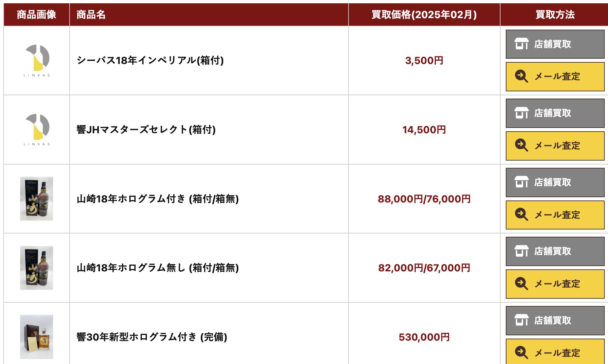608x364 pixels.
Task: Open Yamazaki 18 without hologram product thumbnail
Action: pyautogui.click(x=37, y=268)
